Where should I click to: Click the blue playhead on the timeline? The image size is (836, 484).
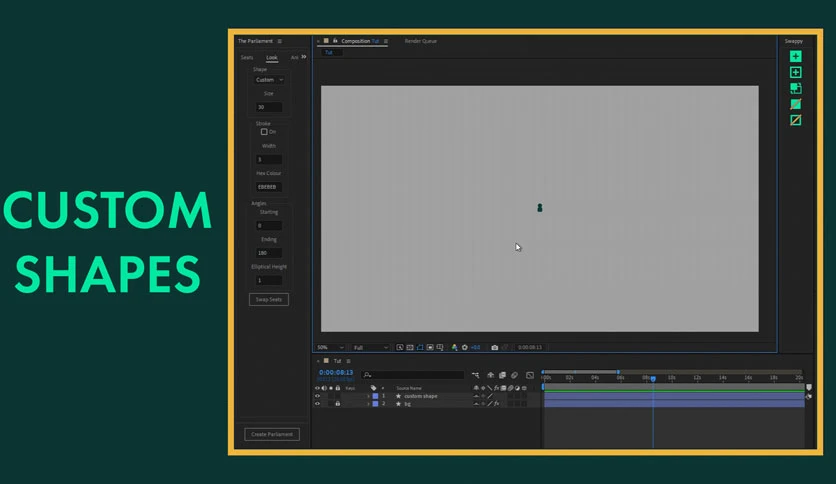653,378
